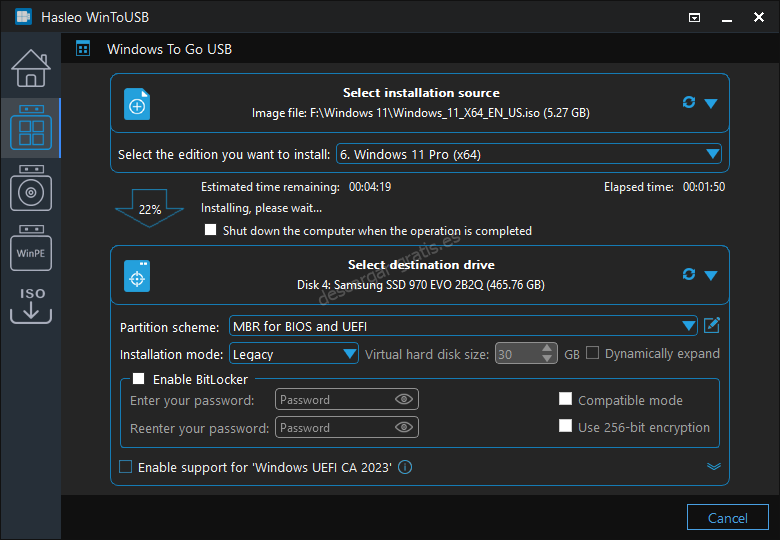Reveal the Reenter your password field
The height and width of the screenshot is (540, 780).
[404, 427]
